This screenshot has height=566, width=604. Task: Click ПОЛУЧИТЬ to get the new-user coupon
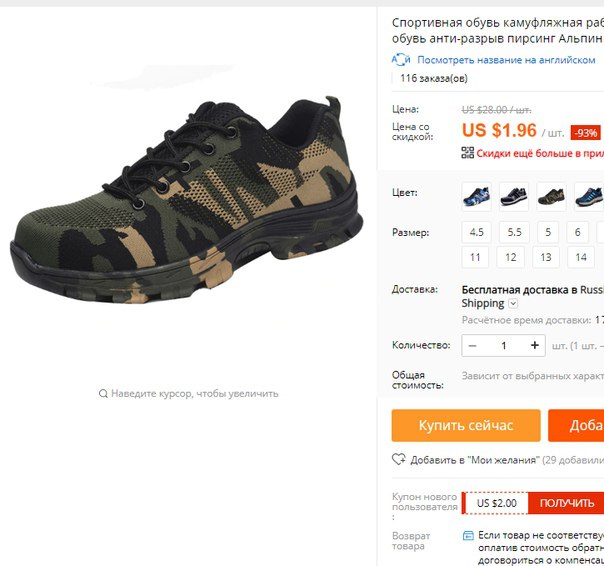coord(566,503)
